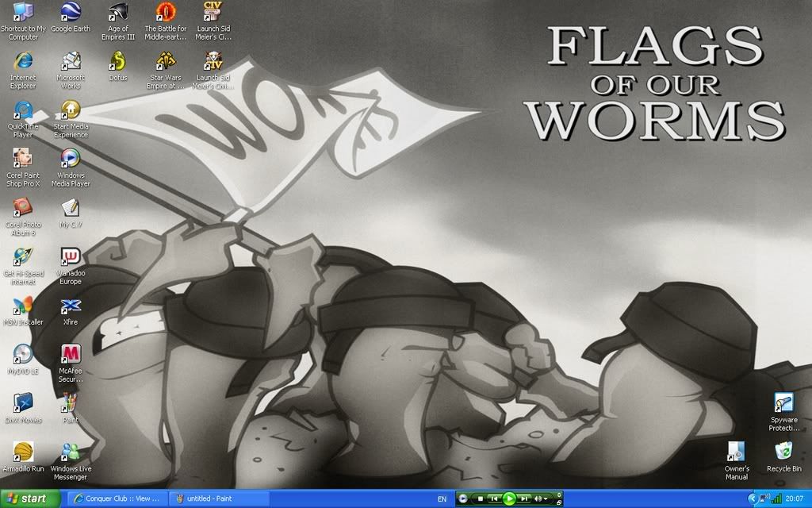812x508 pixels.
Task: Skip to next track in media toolbar
Action: [x=524, y=498]
